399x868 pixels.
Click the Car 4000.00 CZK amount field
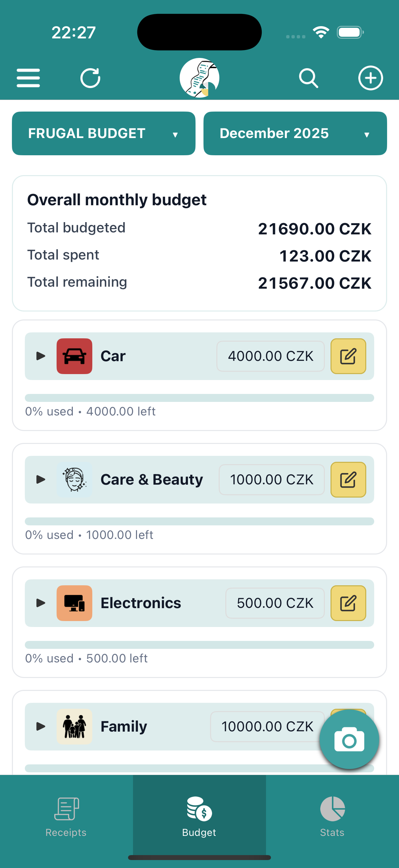pyautogui.click(x=270, y=356)
